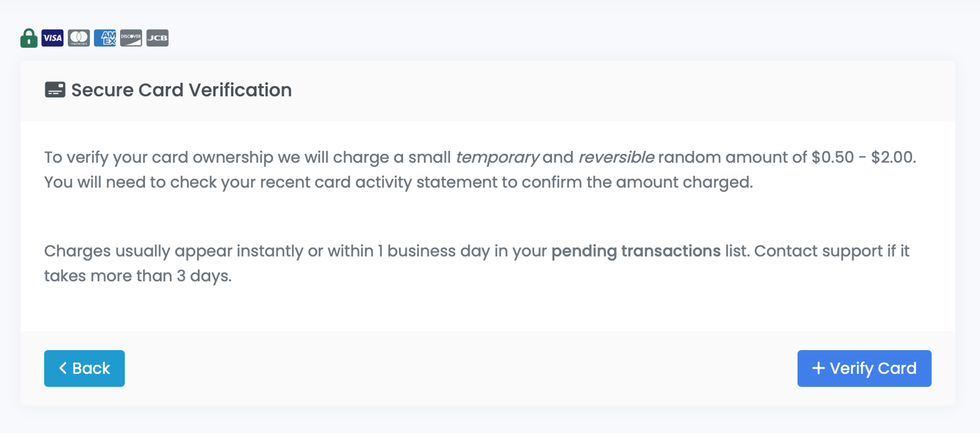
Task: Click the plus icon in Verify Card
Action: pos(818,368)
